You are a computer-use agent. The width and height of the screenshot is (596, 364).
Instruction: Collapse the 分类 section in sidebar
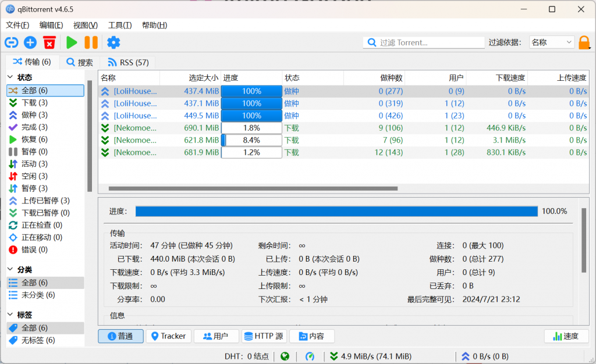[x=10, y=269]
